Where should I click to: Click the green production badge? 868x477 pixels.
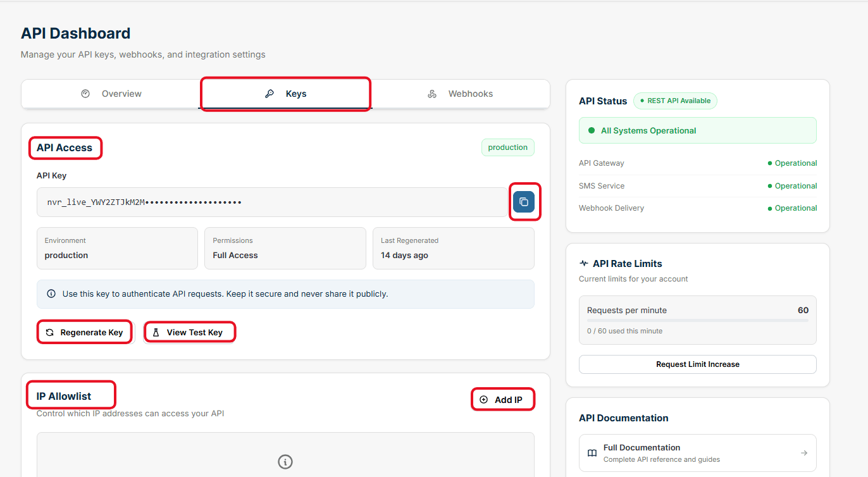[507, 147]
